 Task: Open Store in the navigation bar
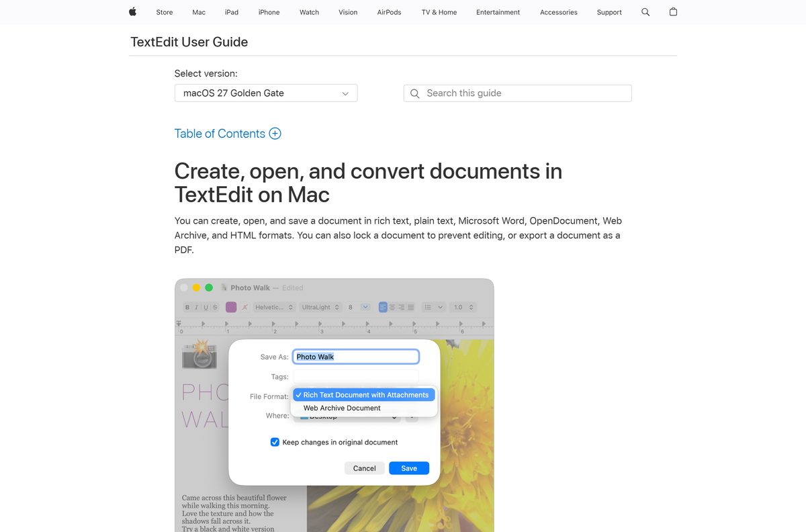pos(165,12)
